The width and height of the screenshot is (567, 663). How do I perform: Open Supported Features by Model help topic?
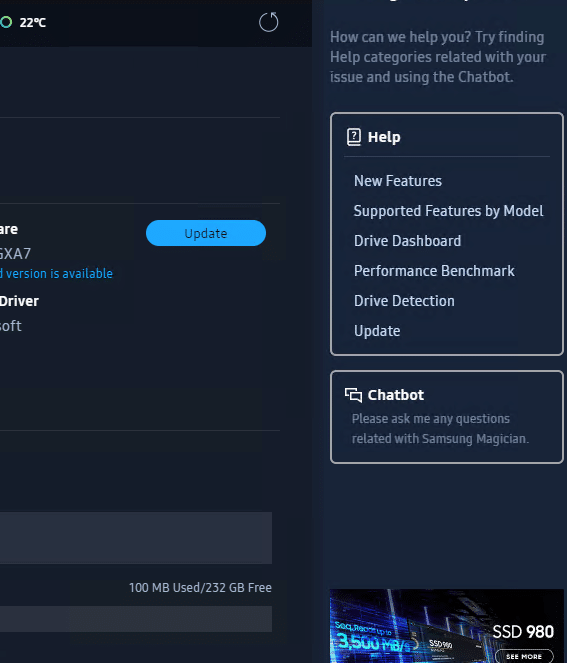point(449,211)
